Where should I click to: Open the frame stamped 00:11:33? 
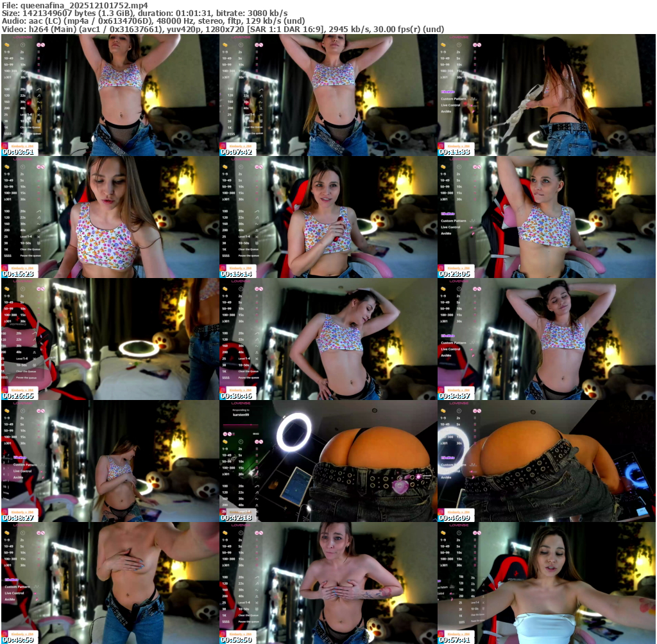(x=547, y=95)
